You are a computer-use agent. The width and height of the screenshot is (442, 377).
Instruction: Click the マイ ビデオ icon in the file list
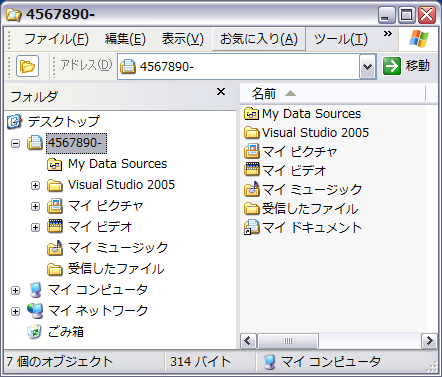(x=252, y=170)
